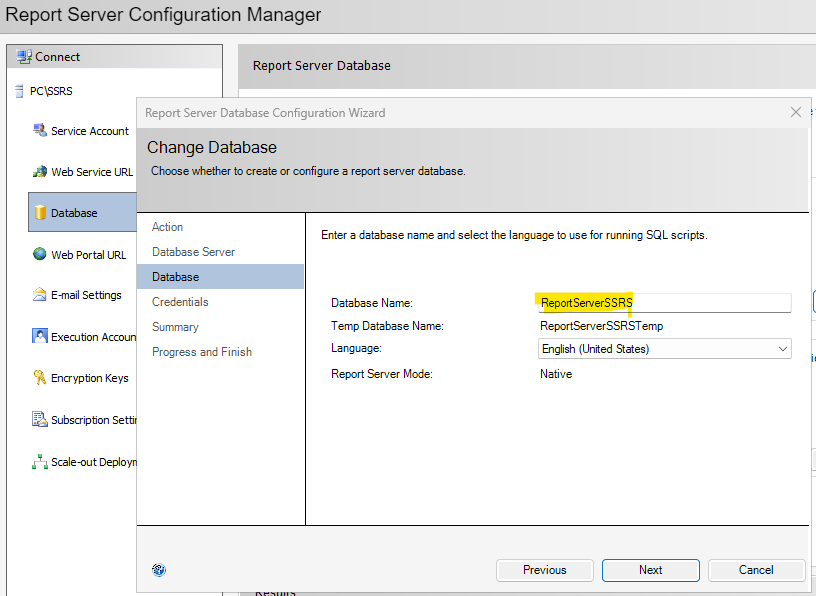
Task: Click the Database Name input field
Action: point(665,303)
